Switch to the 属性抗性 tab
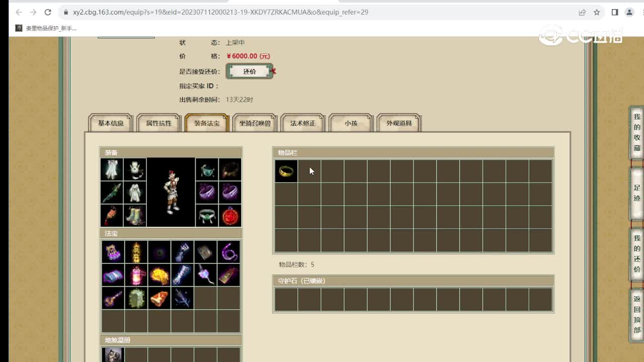644x362 pixels. tap(159, 123)
